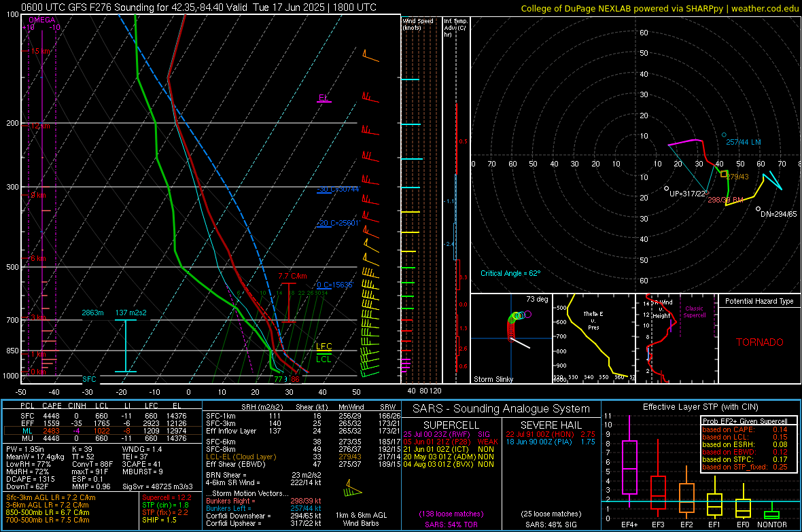Click the (138 loose matches) text
This screenshot has width=802, height=532.
pos(451,514)
